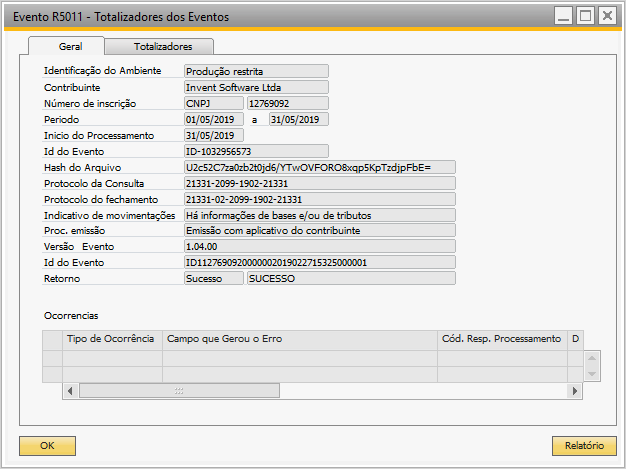Click the table's left scroll arrow
This screenshot has width=626, height=469.
(70, 390)
